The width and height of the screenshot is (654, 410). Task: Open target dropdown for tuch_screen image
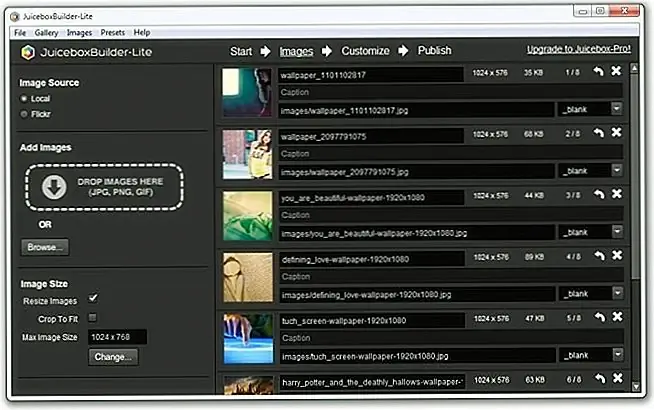coord(616,355)
